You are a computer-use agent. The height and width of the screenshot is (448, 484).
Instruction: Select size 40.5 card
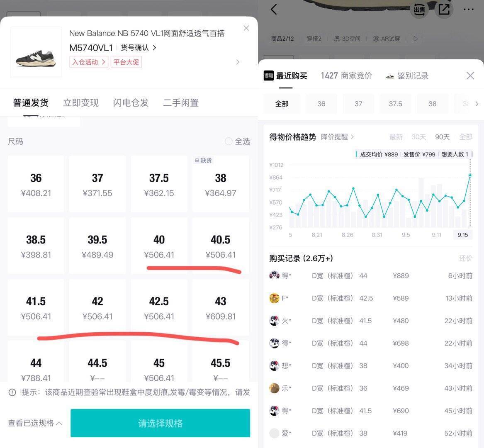coord(220,246)
